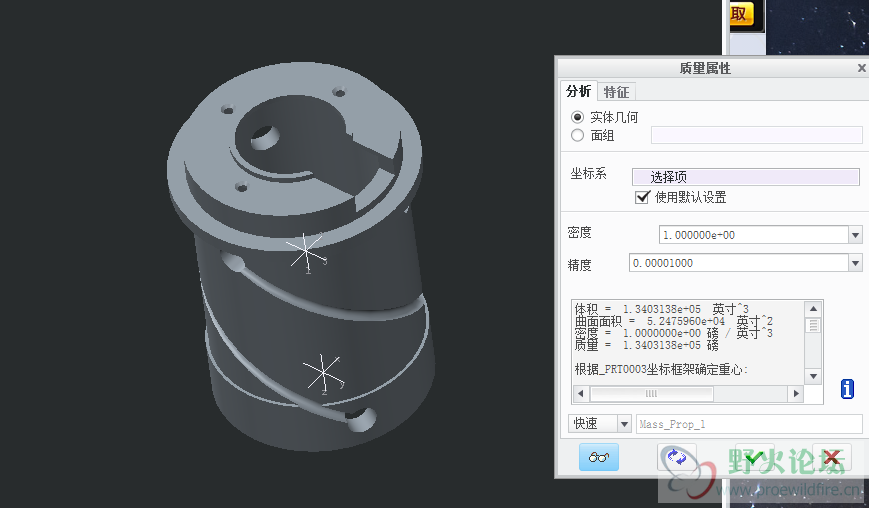Select the 面组 radio button
Viewport: 869px width, 508px height.
click(577, 135)
